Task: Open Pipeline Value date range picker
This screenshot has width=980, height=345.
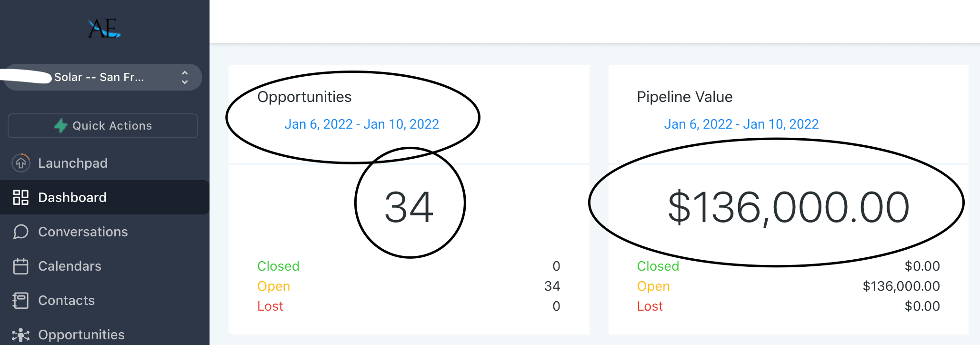Action: (741, 124)
